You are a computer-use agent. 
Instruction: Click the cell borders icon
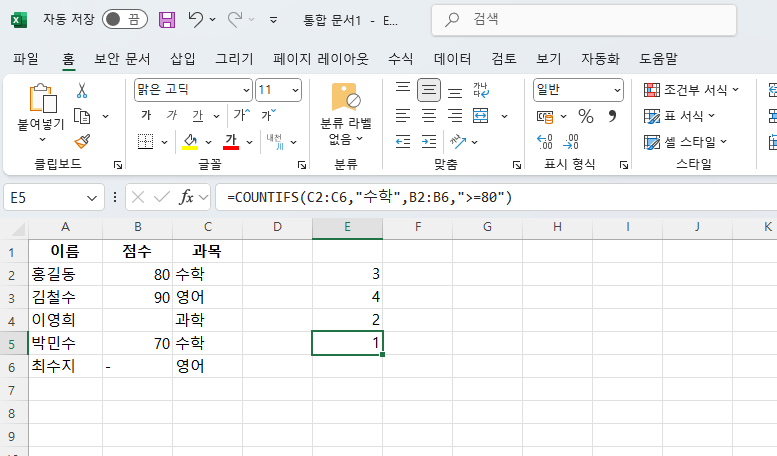(x=145, y=142)
